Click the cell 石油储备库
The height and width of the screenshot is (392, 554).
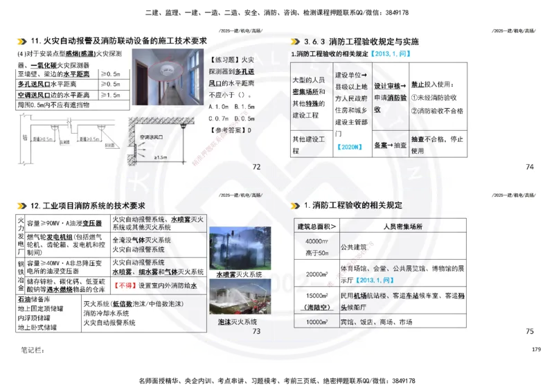pos(48,313)
